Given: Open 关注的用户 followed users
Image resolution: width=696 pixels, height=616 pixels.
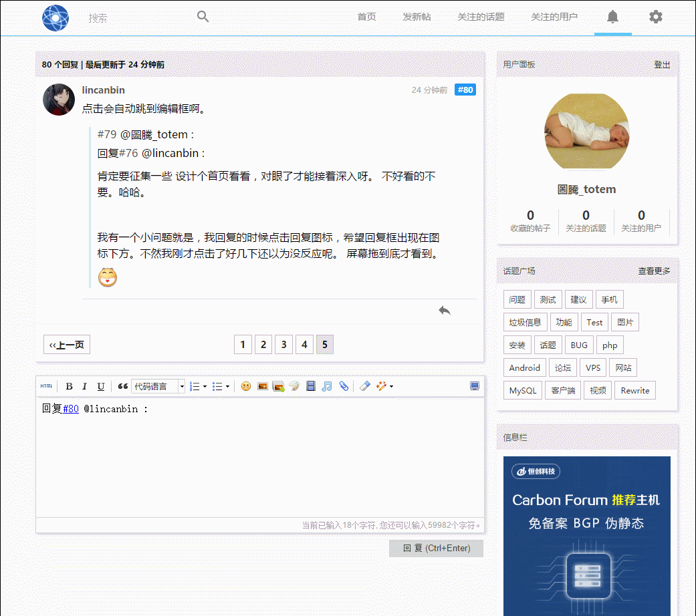Looking at the screenshot, I should click(x=554, y=17).
